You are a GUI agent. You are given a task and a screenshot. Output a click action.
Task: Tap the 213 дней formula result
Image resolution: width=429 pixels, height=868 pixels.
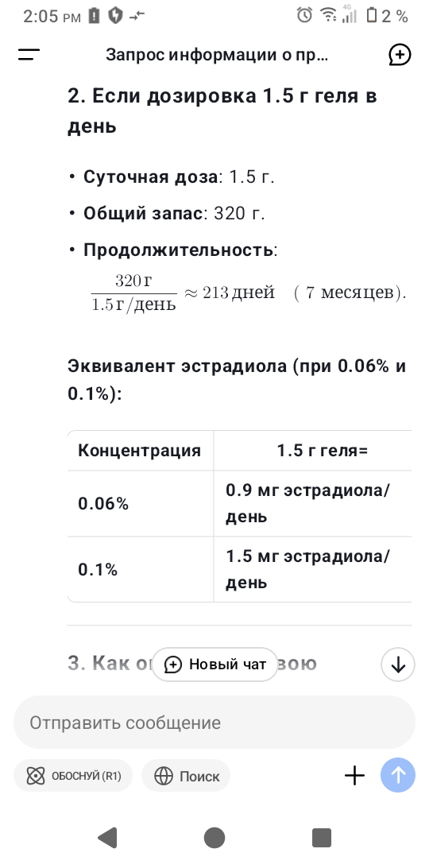coord(238,293)
